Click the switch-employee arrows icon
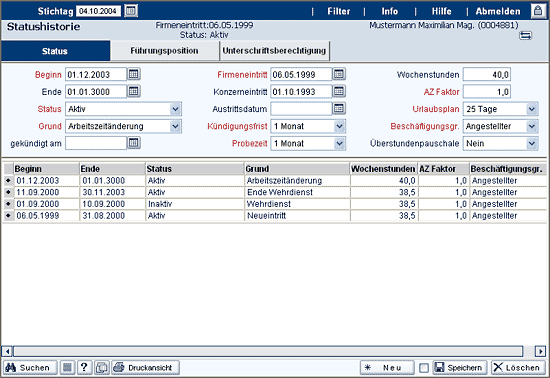Image resolution: width=550 pixels, height=378 pixels. tap(525, 35)
